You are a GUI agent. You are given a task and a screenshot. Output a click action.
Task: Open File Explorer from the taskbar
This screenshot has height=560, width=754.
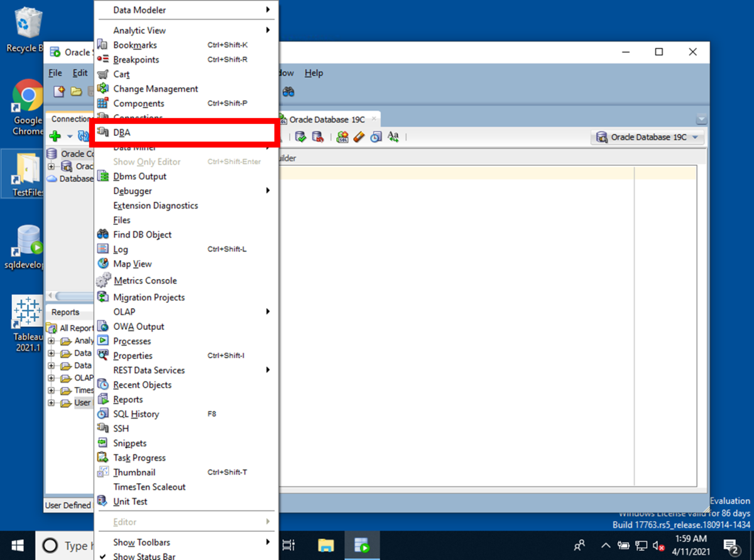pos(325,545)
